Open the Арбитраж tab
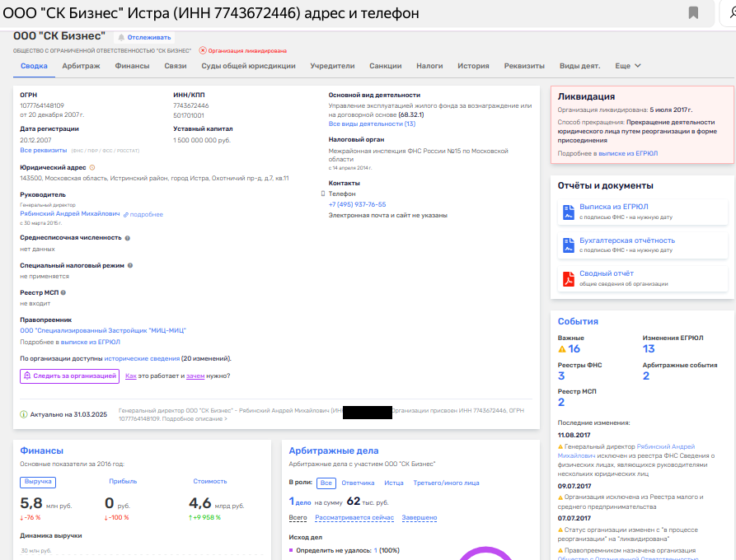 81,66
